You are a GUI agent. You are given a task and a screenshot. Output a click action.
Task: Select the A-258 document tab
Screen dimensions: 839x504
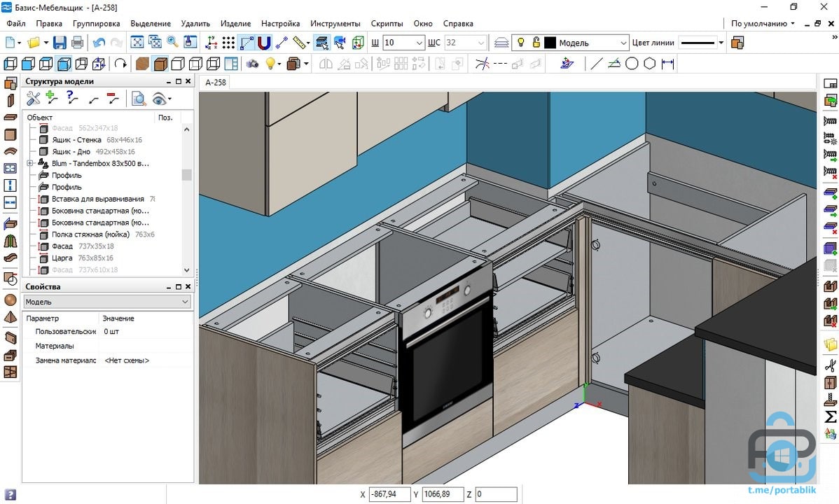pyautogui.click(x=215, y=83)
